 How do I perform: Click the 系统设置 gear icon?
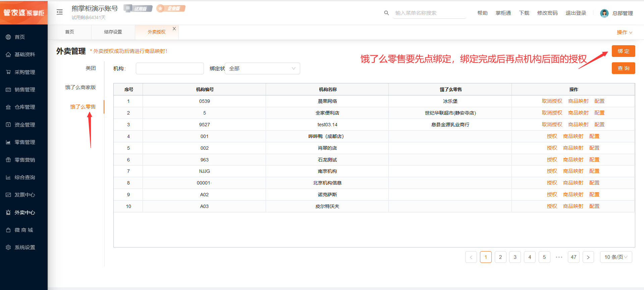[x=8, y=247]
